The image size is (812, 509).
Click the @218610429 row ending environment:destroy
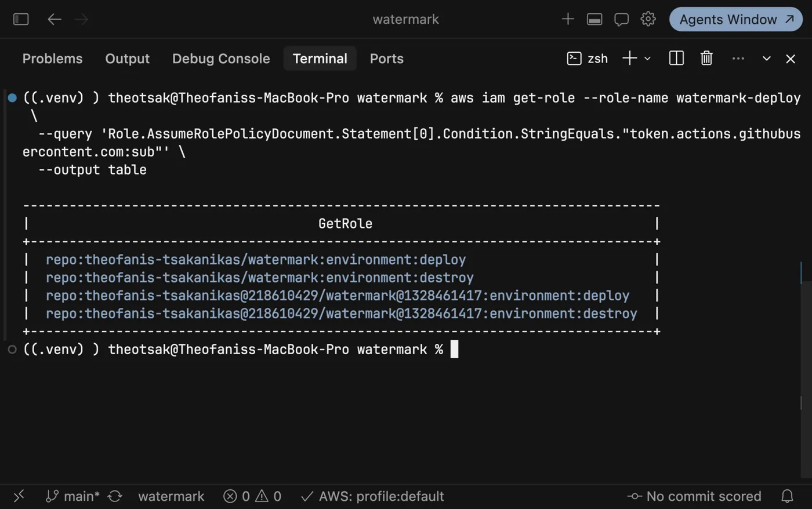click(x=342, y=313)
